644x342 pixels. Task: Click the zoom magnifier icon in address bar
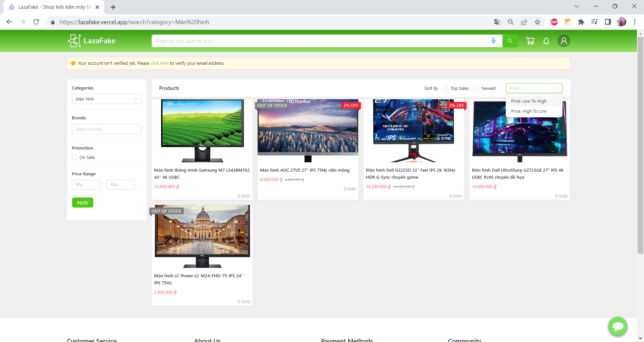point(511,22)
